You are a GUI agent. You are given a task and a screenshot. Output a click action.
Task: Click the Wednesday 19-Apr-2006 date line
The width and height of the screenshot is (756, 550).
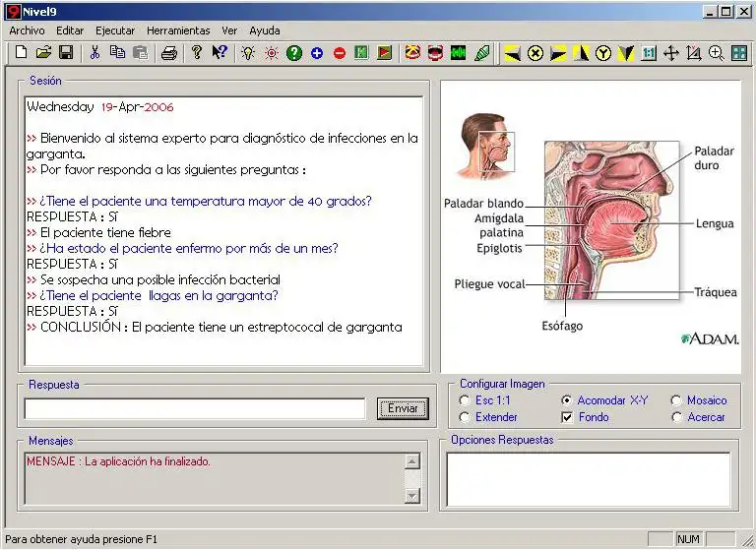point(99,107)
